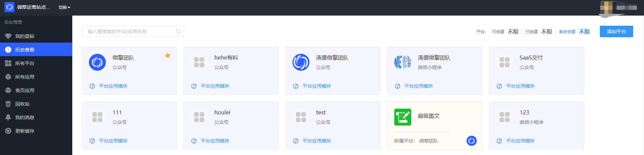
Task: Open 平台应用模块 on the 涛盛微擎团队 公众号 card
Action: (x=317, y=86)
